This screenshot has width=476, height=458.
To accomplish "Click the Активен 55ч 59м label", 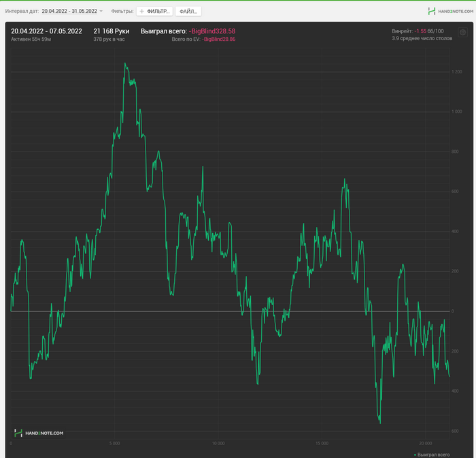I will pyautogui.click(x=31, y=39).
